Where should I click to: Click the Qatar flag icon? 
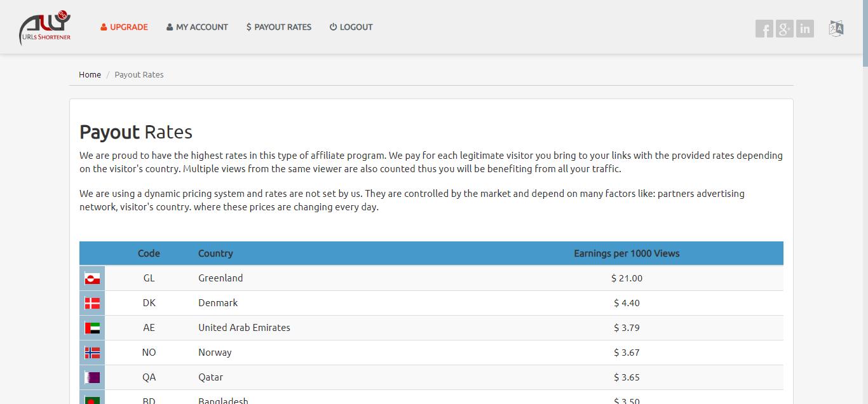coord(92,377)
